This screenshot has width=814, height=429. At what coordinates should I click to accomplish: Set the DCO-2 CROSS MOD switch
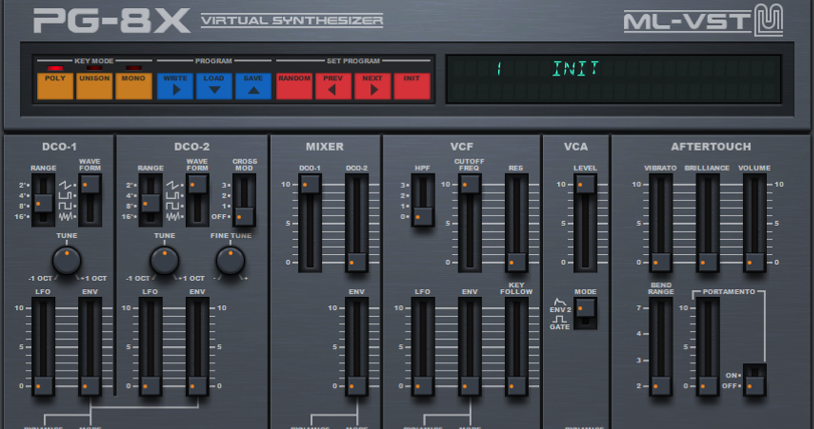[244, 200]
